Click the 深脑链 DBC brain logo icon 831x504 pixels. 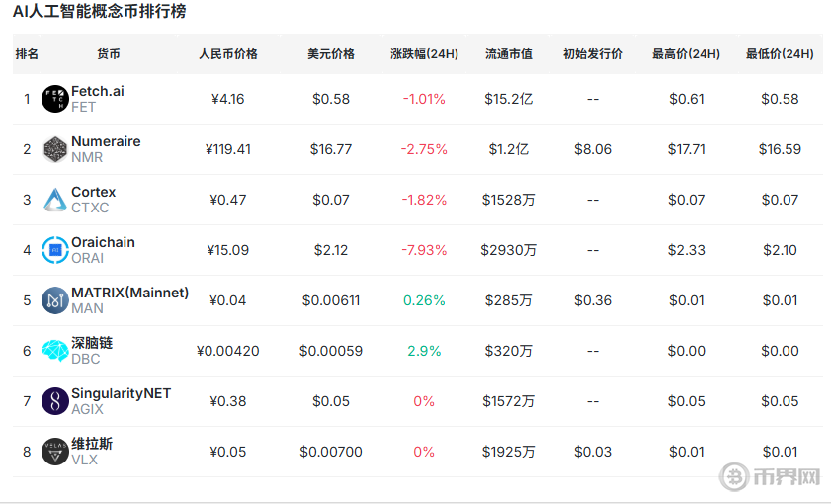point(55,351)
